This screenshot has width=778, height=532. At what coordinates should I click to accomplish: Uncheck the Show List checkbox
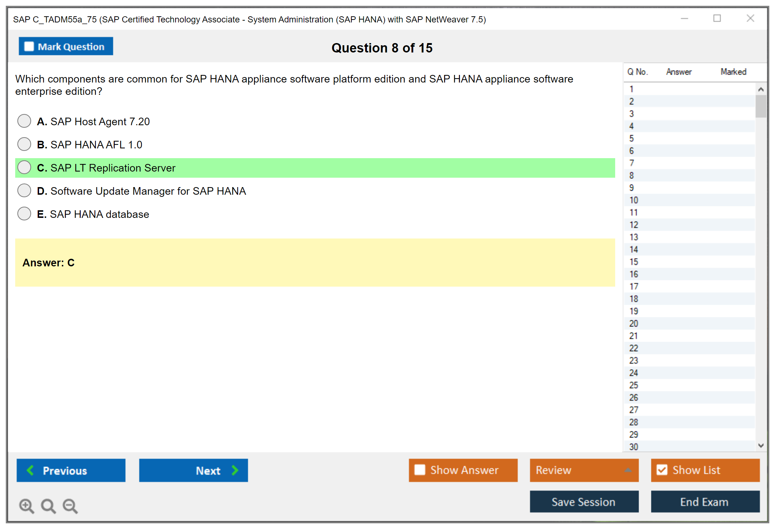(x=662, y=470)
